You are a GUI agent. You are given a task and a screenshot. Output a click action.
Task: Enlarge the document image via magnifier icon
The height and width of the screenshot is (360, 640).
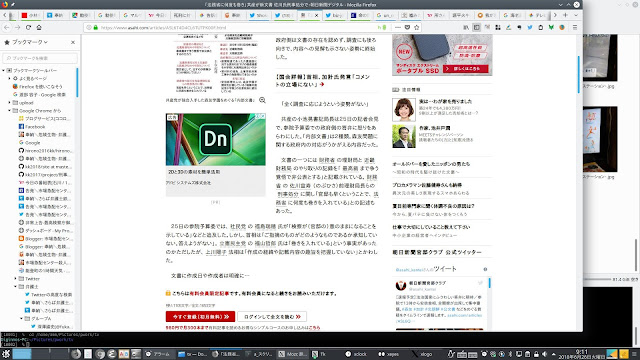(x=262, y=100)
